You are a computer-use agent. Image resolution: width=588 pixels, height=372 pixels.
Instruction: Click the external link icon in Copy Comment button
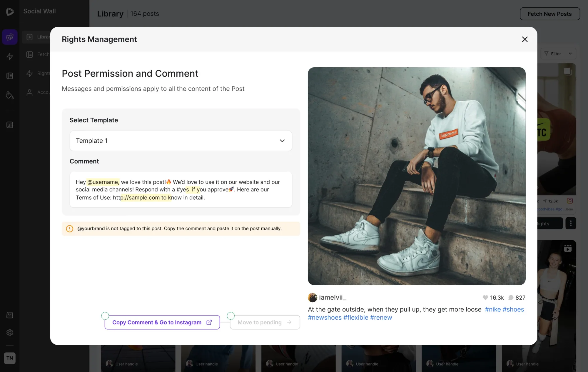click(209, 322)
